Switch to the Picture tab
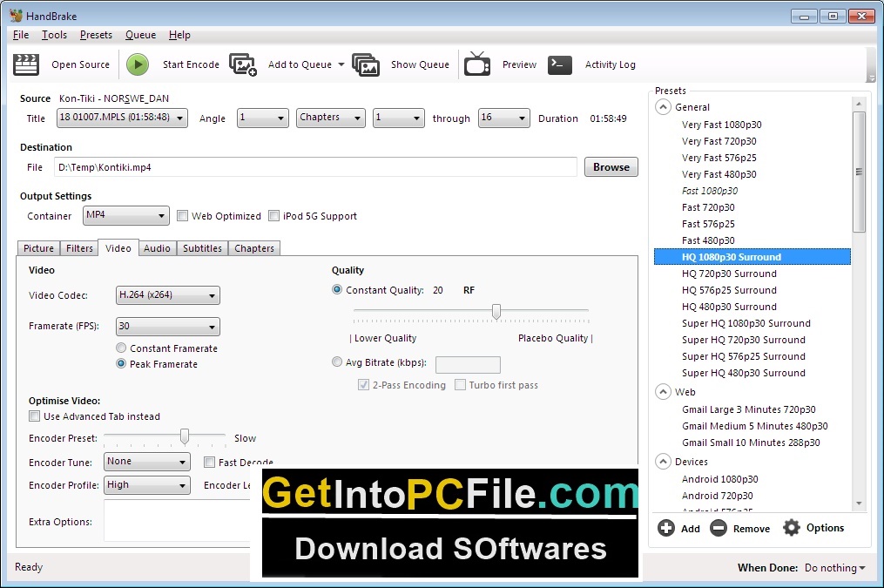Image resolution: width=884 pixels, height=588 pixels. click(38, 248)
